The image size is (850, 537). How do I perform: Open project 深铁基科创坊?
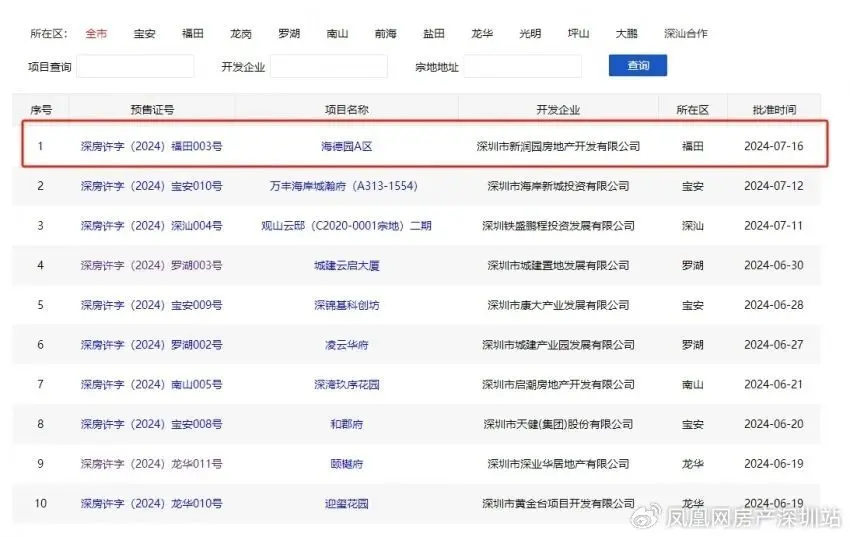(346, 305)
